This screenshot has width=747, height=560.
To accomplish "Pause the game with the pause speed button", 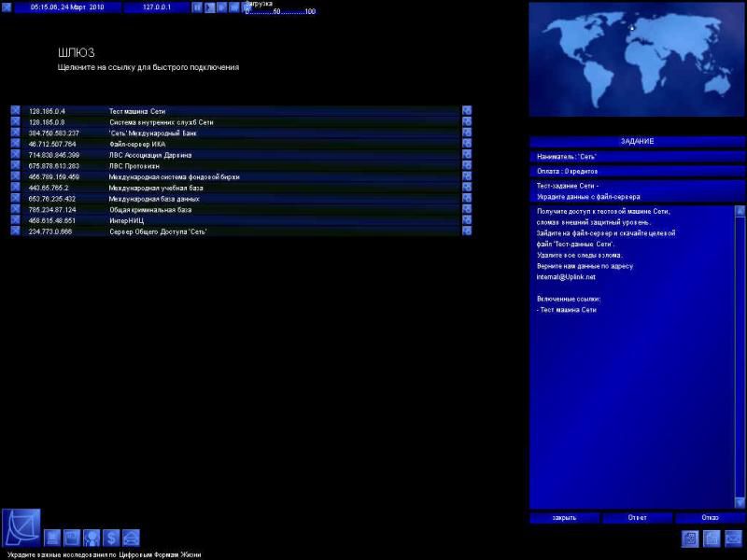I will (197, 7).
